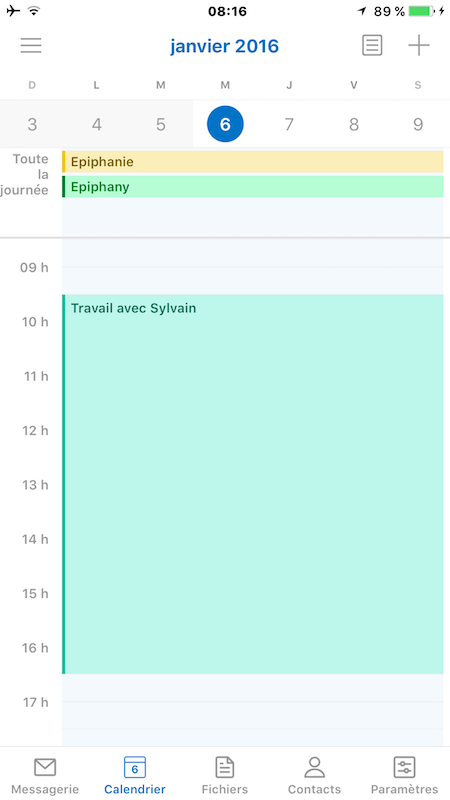The height and width of the screenshot is (800, 450).
Task: Tap the agenda list view icon
Action: (x=372, y=46)
